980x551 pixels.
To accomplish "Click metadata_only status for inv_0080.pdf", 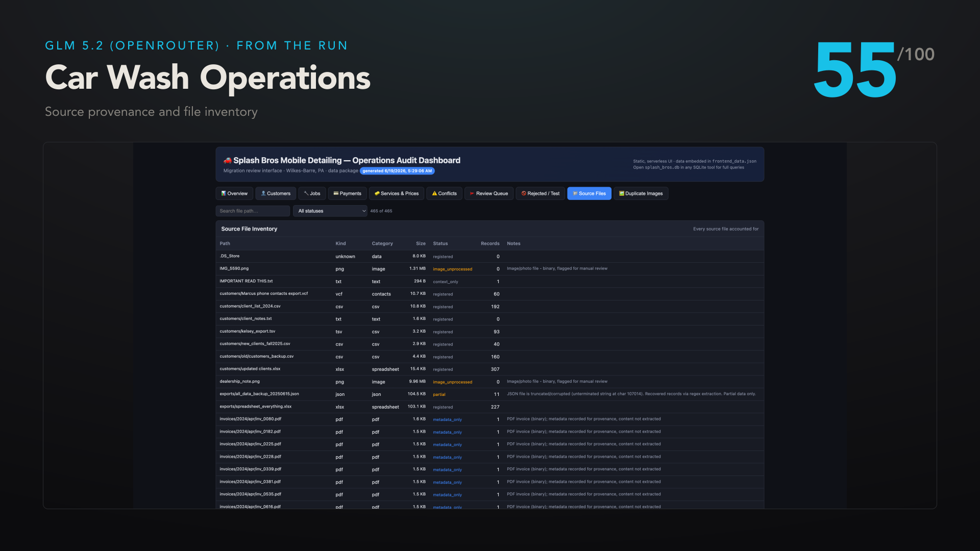I will 447,419.
